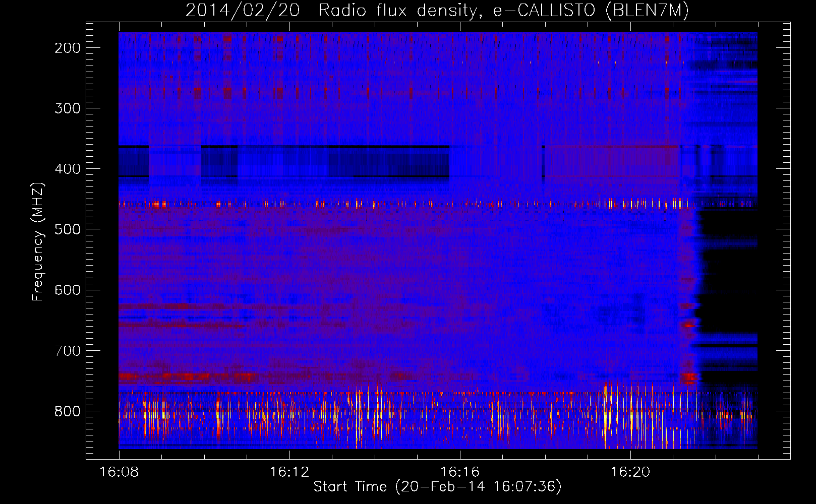Click the 700 frequency tick label

[x=68, y=350]
